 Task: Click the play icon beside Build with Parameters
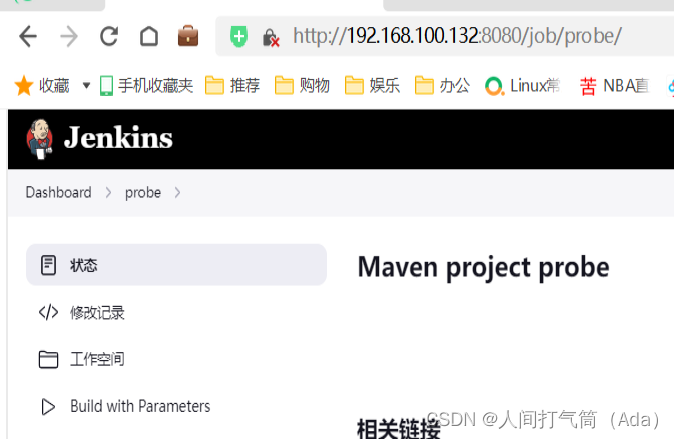[48, 407]
